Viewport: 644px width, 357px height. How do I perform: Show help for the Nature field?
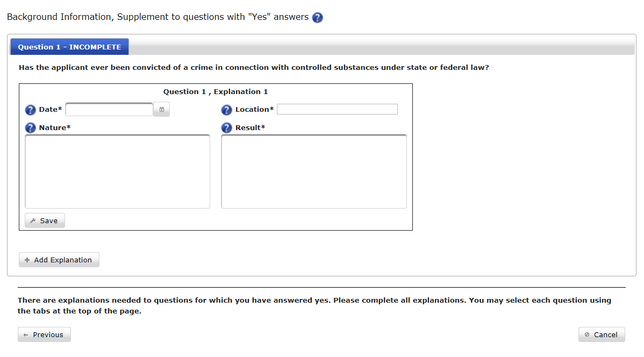(x=31, y=128)
